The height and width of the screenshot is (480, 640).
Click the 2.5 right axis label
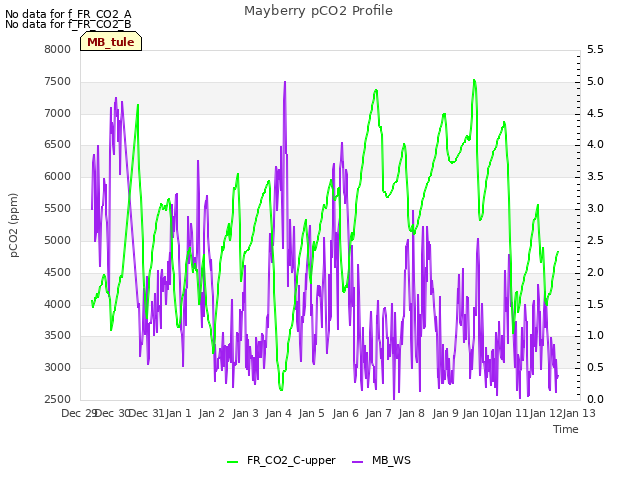(x=595, y=240)
